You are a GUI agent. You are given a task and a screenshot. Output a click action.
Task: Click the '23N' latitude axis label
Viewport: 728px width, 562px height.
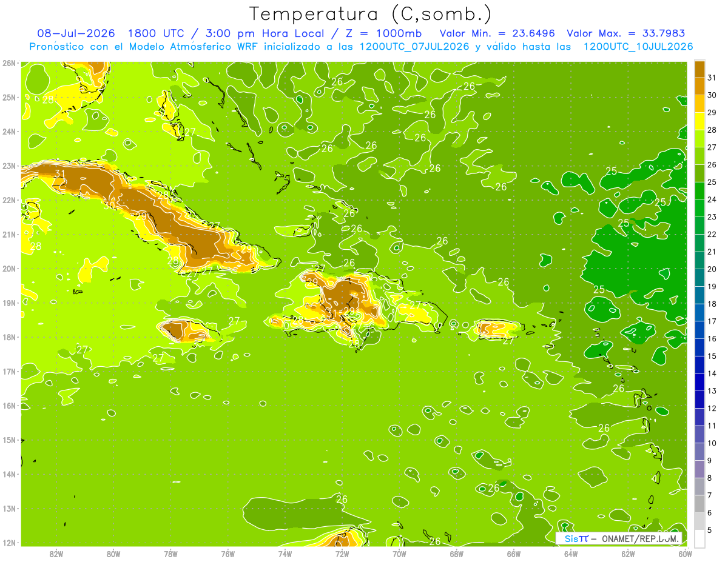8,166
